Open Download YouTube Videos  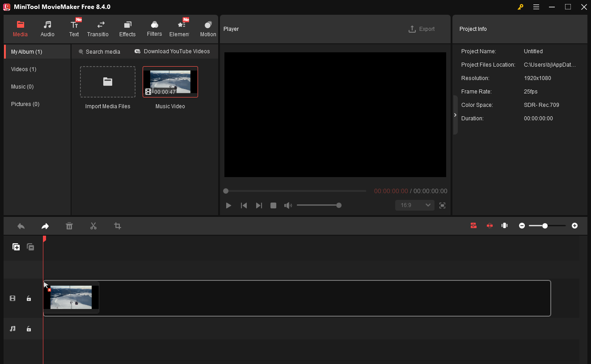tap(172, 51)
